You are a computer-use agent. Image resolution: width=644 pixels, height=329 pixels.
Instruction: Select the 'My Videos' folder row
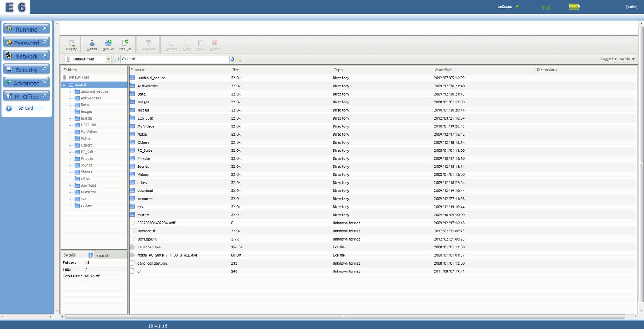coord(382,126)
